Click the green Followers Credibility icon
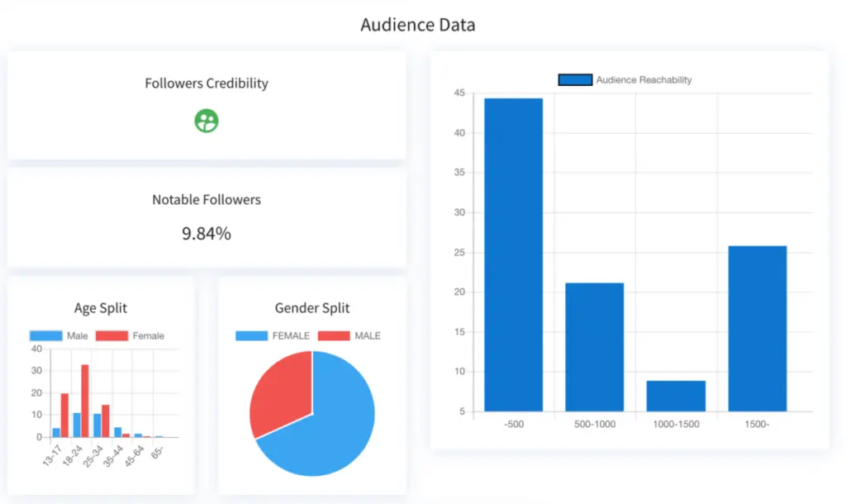 (x=207, y=121)
